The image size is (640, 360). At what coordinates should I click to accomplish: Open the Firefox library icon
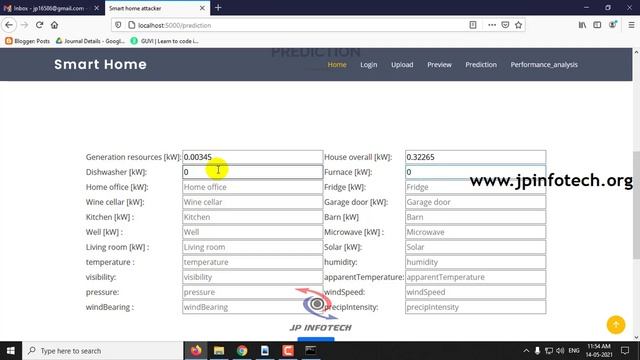(582, 25)
